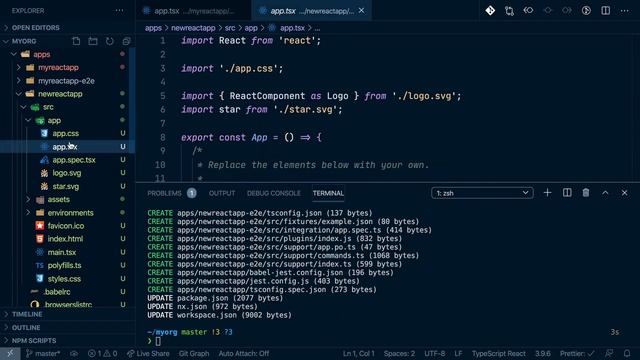Switch to myreactapp app.tsx editor tab

point(193,11)
